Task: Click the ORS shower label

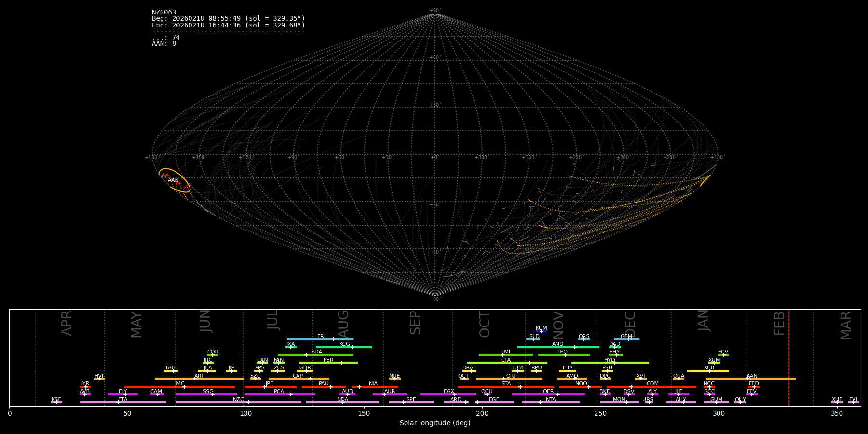Action: click(583, 337)
